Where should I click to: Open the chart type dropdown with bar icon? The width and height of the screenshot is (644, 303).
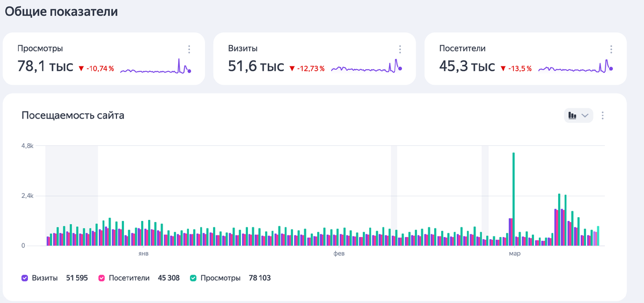tap(579, 115)
